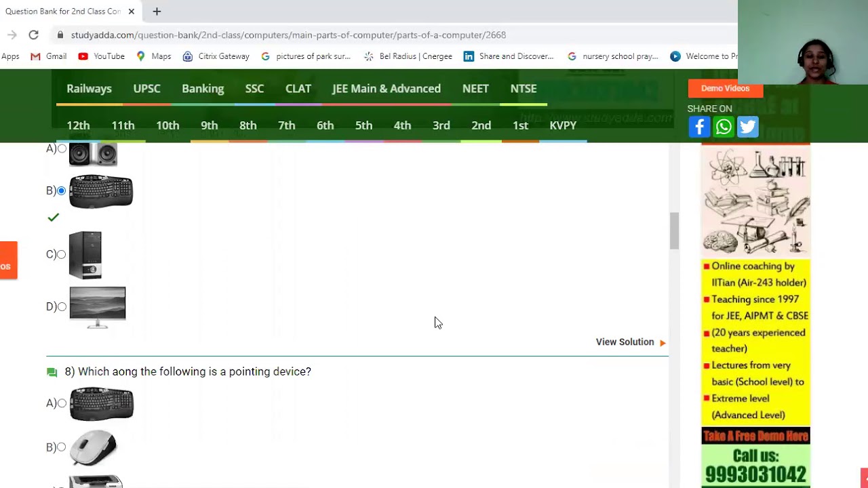Viewport: 868px width, 488px height.
Task: Select option B radio with mouse in question 8
Action: coord(62,447)
